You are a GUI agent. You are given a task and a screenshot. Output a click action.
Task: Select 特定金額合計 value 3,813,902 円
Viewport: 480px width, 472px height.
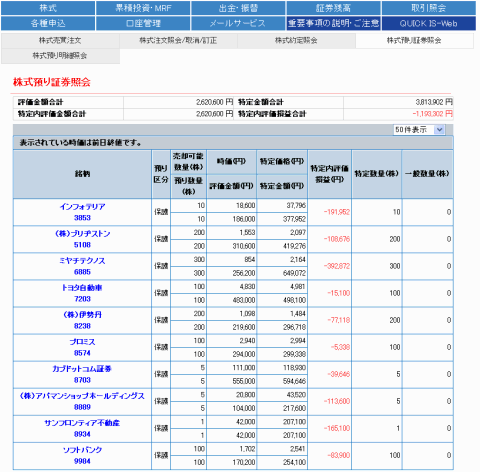point(434,102)
